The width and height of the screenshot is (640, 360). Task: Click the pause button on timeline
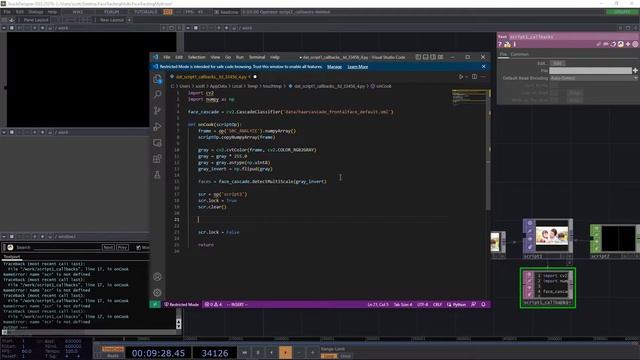point(258,352)
